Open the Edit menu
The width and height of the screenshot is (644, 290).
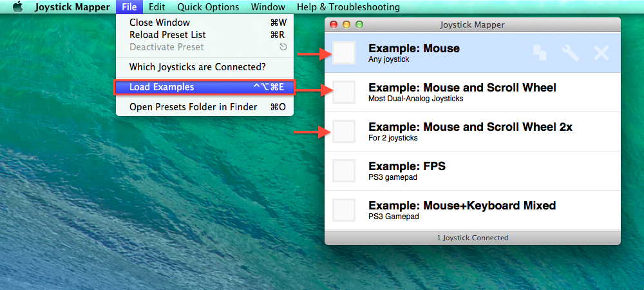coord(156,7)
